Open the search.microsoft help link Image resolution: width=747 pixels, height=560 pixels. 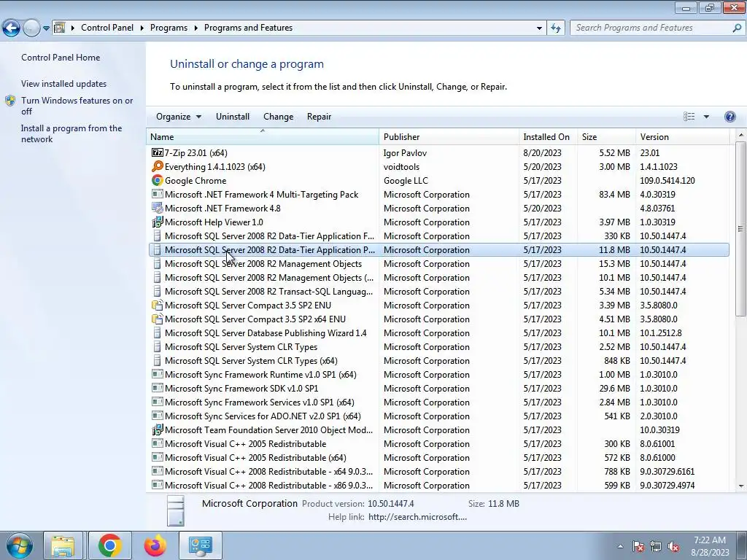(x=417, y=517)
